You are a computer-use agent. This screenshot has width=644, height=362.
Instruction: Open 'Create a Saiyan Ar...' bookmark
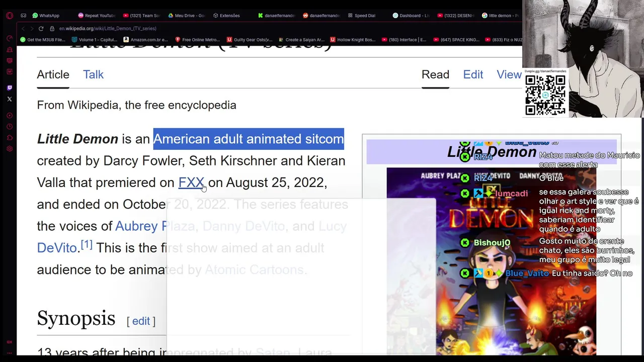tap(301, 40)
